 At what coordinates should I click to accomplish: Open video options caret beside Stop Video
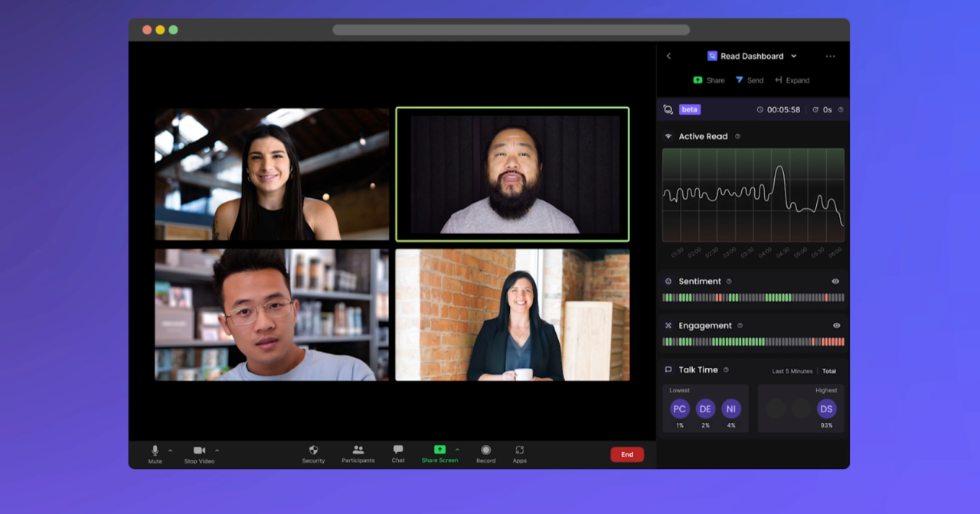pyautogui.click(x=217, y=451)
